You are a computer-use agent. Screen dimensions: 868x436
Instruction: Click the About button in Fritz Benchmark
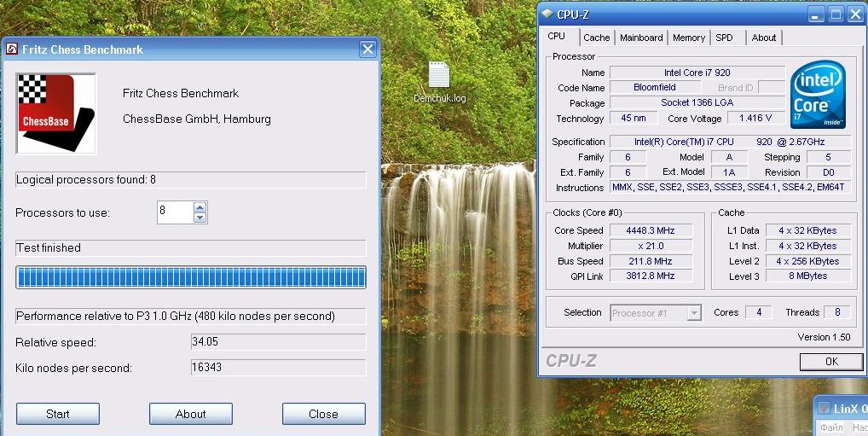190,414
